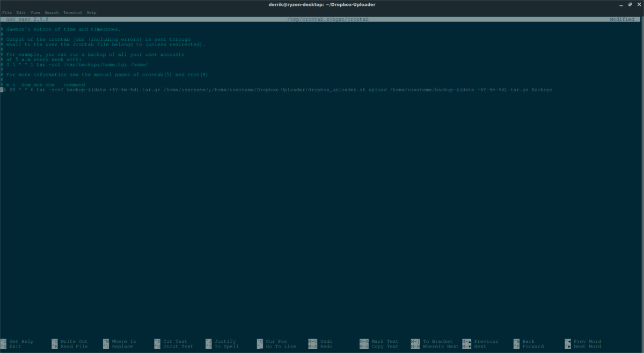Click the Undo shortcut label
This screenshot has height=353, width=644.
326,341
